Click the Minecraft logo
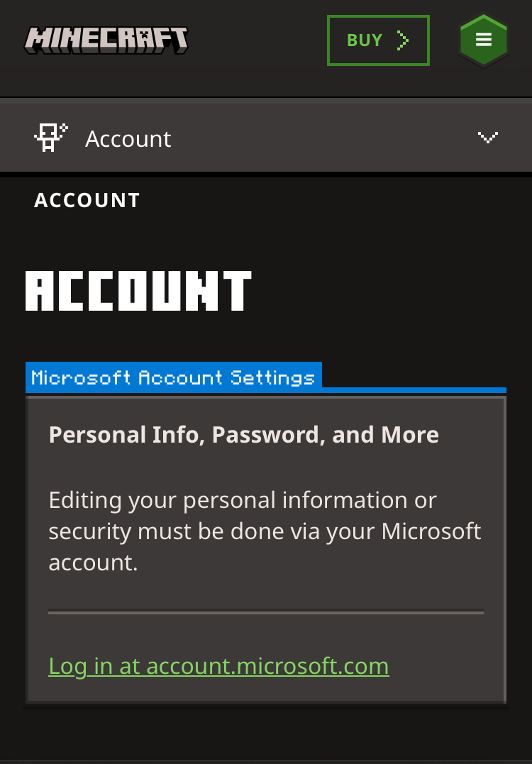This screenshot has height=764, width=532. point(106,40)
